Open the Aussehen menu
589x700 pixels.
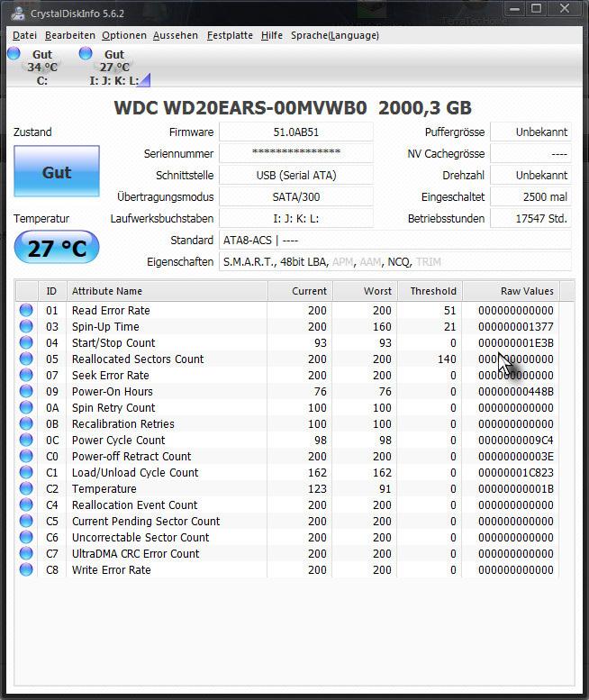tap(176, 35)
